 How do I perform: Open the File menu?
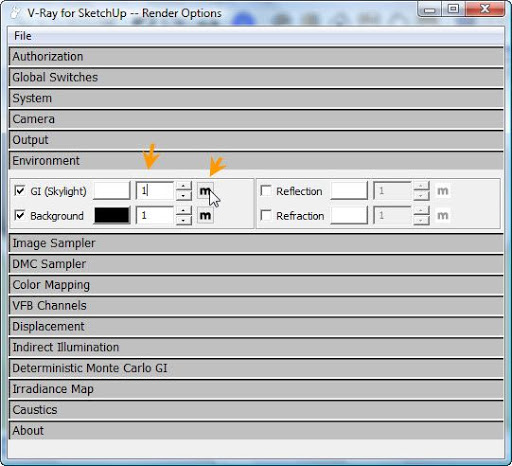pyautogui.click(x=23, y=36)
